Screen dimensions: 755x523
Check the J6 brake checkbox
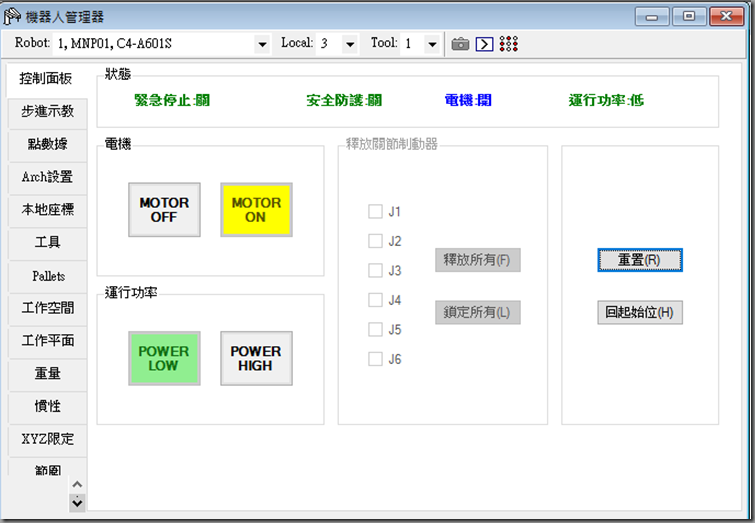coord(375,359)
